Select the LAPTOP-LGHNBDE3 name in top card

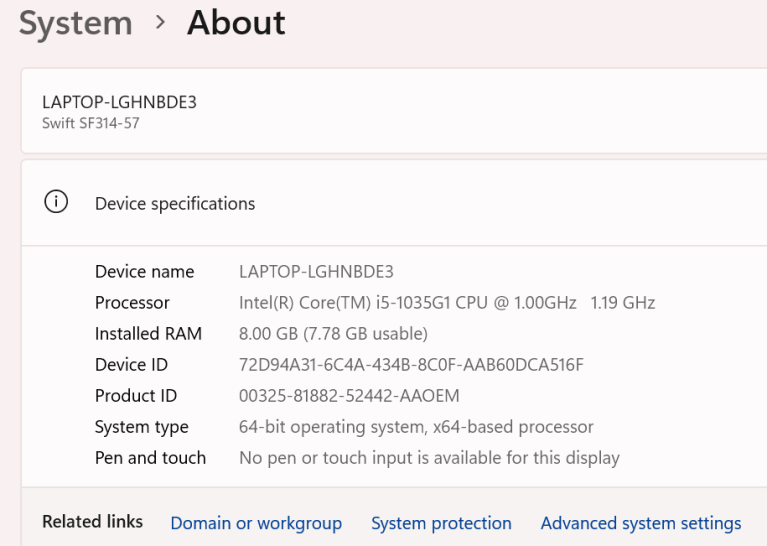pyautogui.click(x=119, y=102)
